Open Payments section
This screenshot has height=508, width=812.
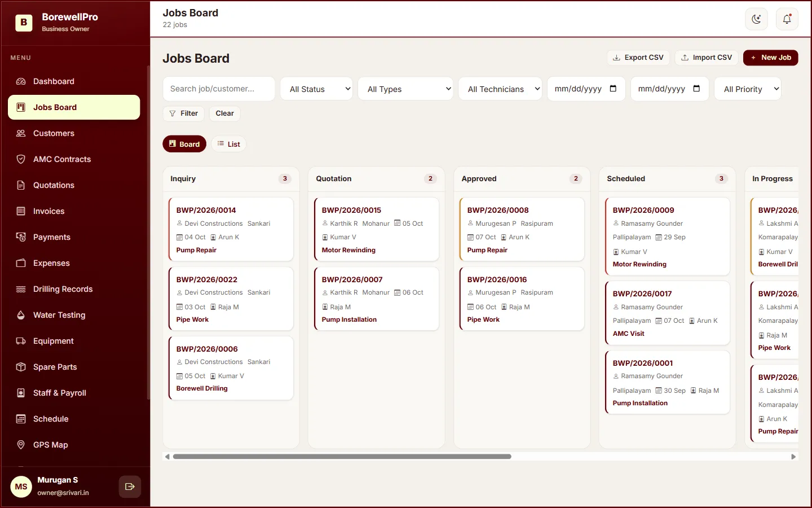pyautogui.click(x=74, y=237)
